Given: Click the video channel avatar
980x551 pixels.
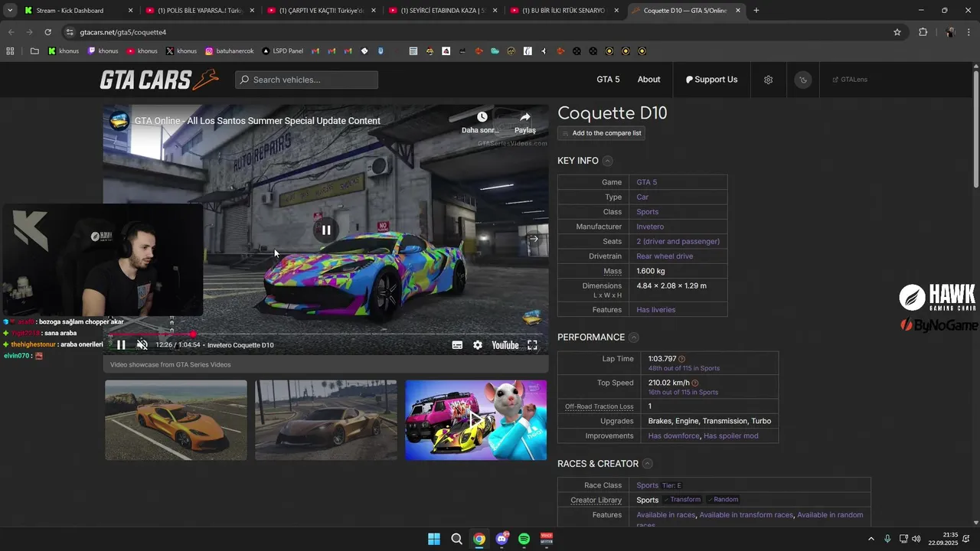Looking at the screenshot, I should (119, 121).
